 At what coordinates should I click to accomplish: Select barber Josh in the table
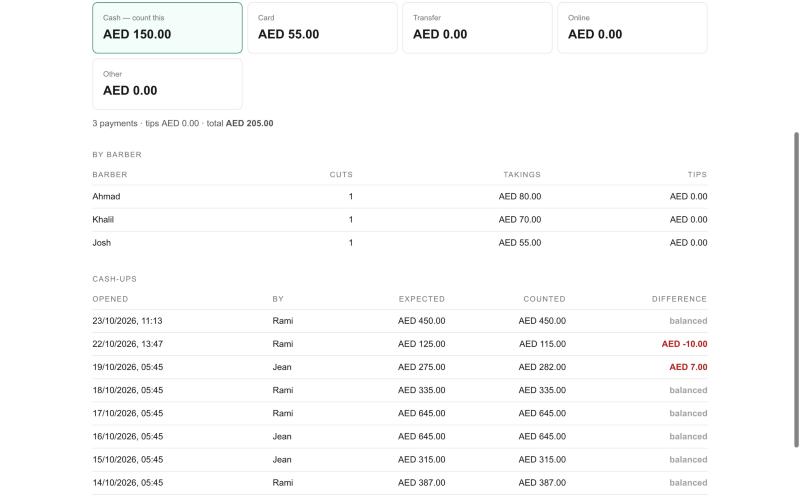coord(102,243)
